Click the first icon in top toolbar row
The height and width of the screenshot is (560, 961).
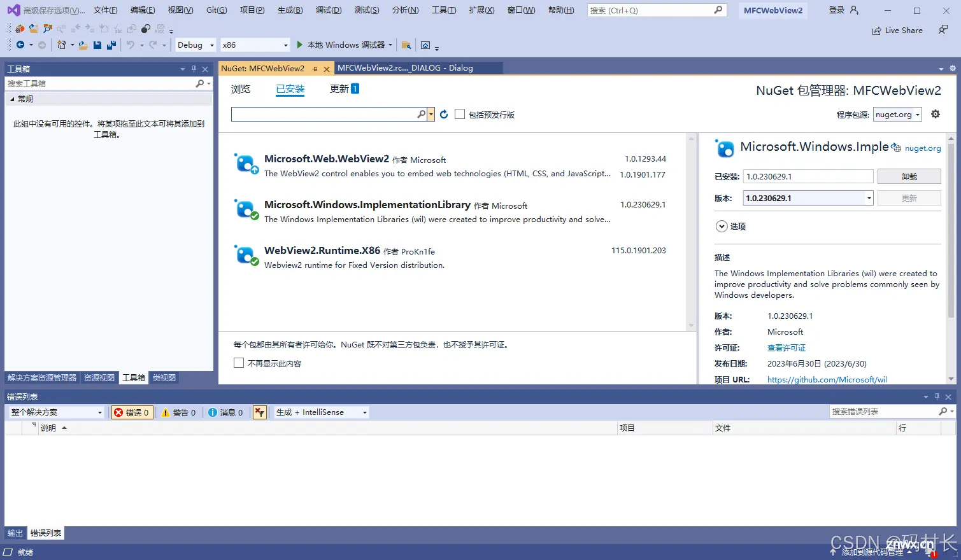(x=20, y=29)
